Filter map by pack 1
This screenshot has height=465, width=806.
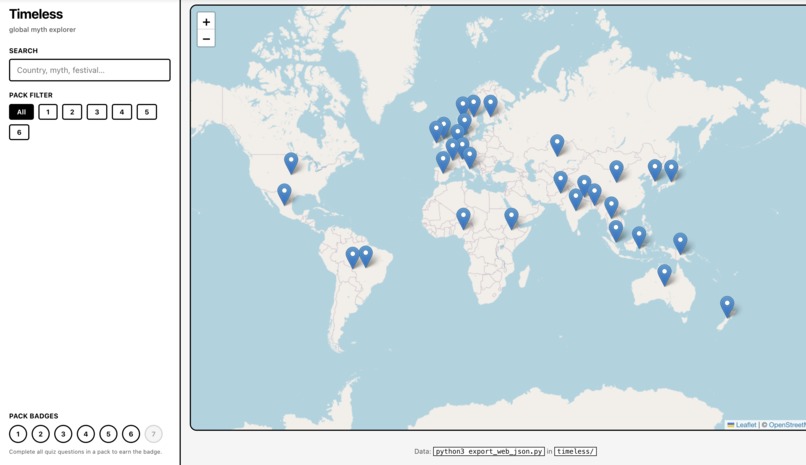[48, 112]
